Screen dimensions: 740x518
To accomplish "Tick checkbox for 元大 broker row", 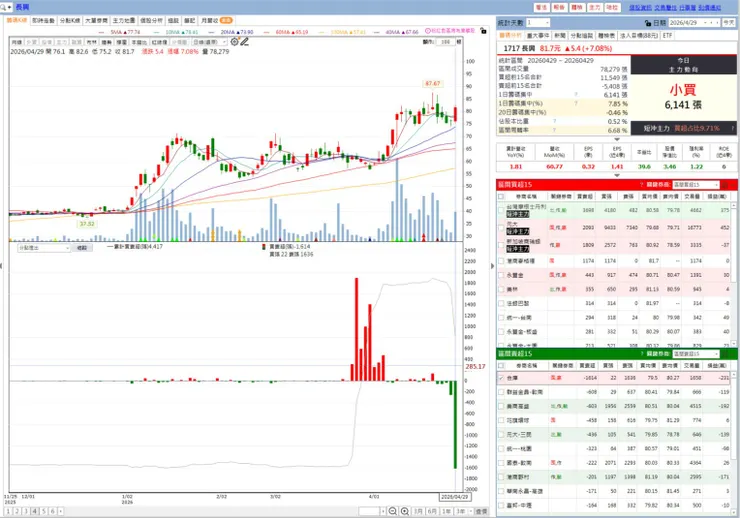I will [x=501, y=228].
